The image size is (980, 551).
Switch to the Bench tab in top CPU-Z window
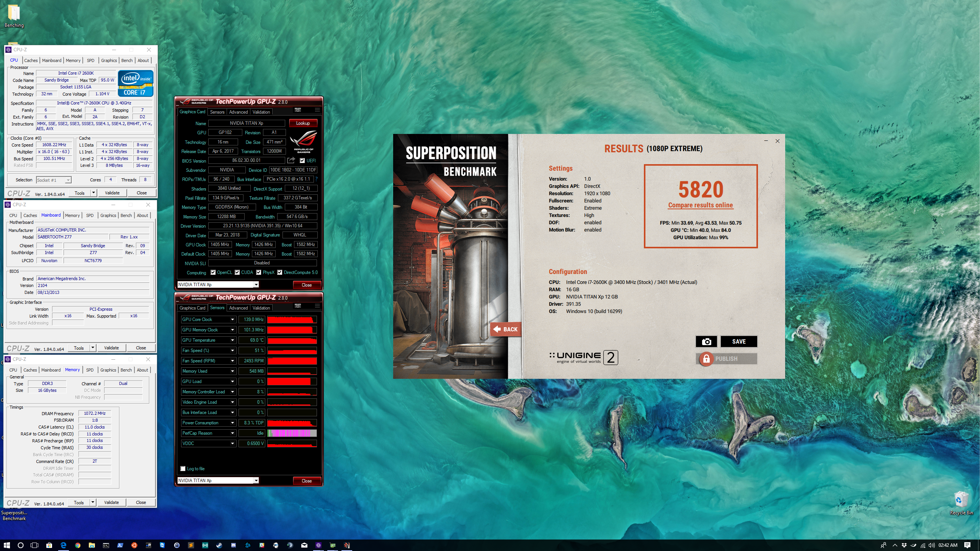click(x=127, y=60)
